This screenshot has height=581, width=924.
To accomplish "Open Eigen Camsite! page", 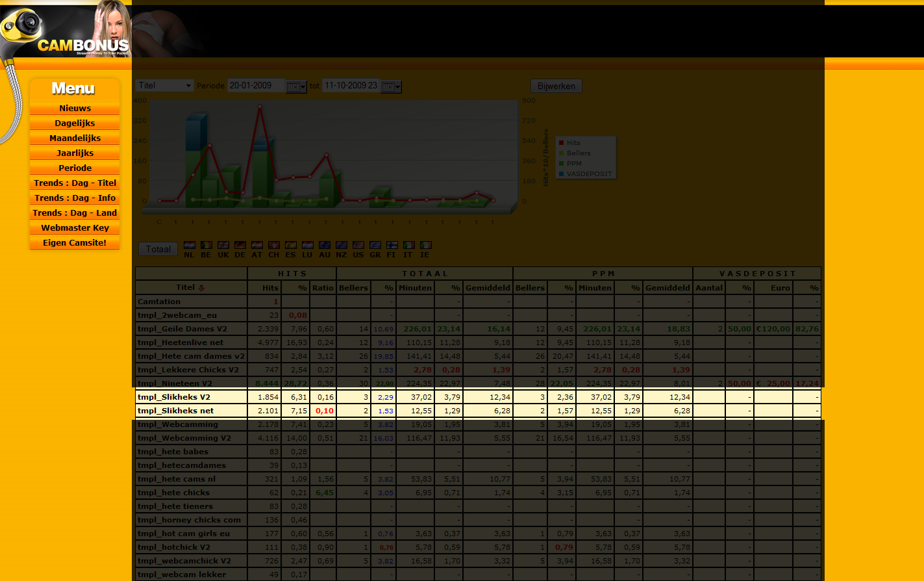I will click(75, 242).
